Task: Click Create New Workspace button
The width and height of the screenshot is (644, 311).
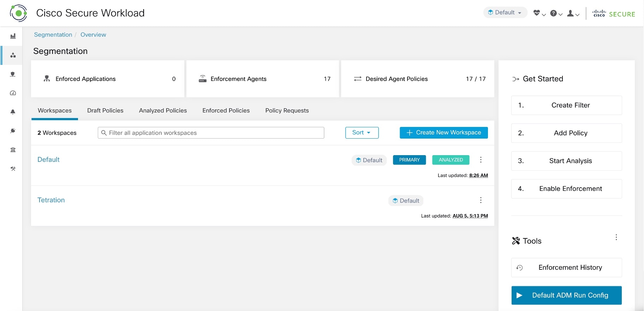Action: (444, 133)
